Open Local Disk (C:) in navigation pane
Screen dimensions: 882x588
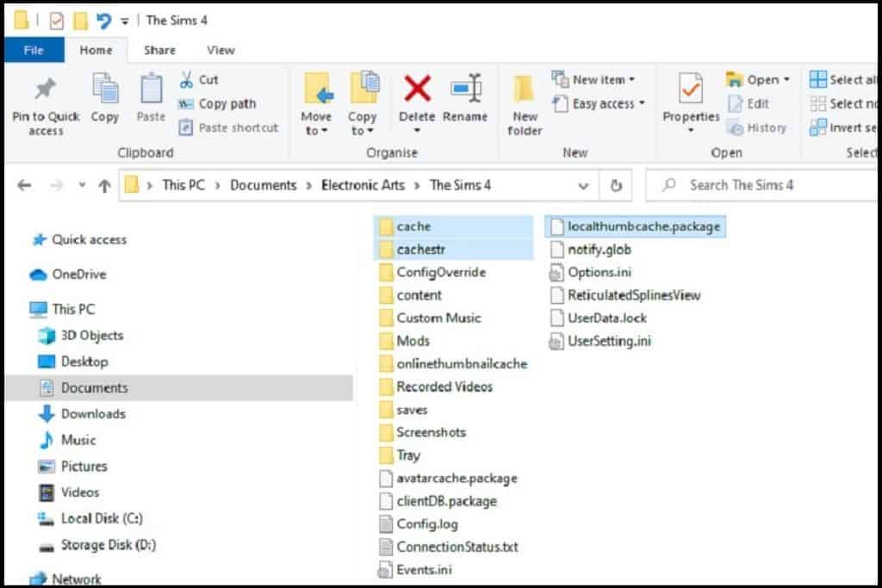point(90,518)
